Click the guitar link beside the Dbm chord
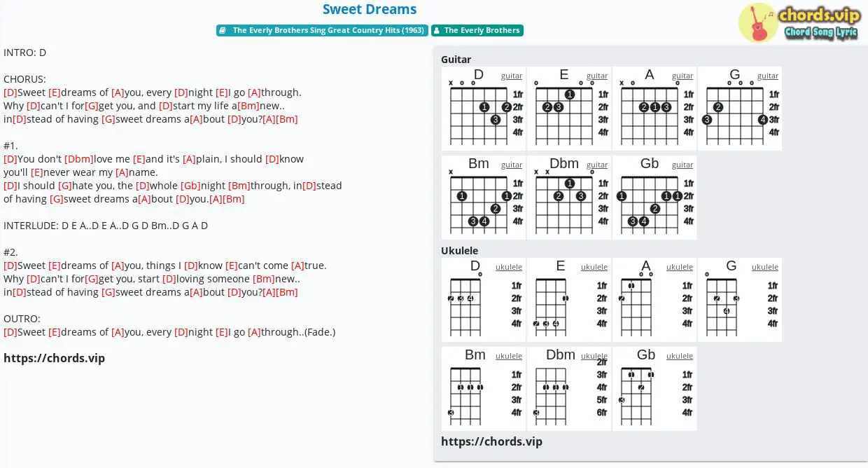The width and height of the screenshot is (868, 468). (x=597, y=165)
